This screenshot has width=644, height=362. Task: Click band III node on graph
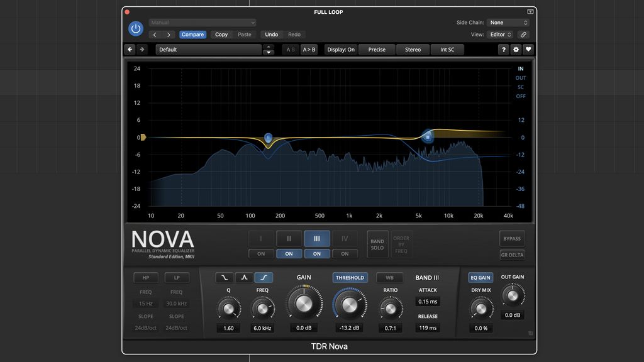coord(428,137)
